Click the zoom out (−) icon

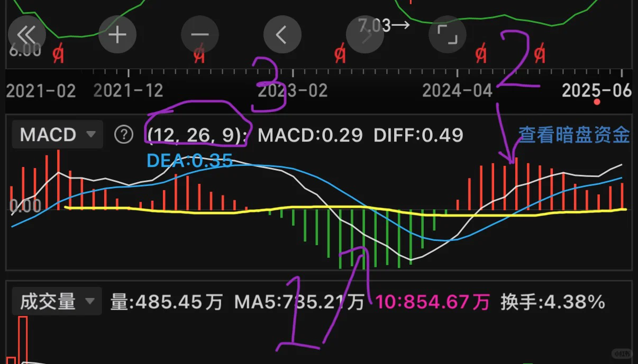pos(200,34)
